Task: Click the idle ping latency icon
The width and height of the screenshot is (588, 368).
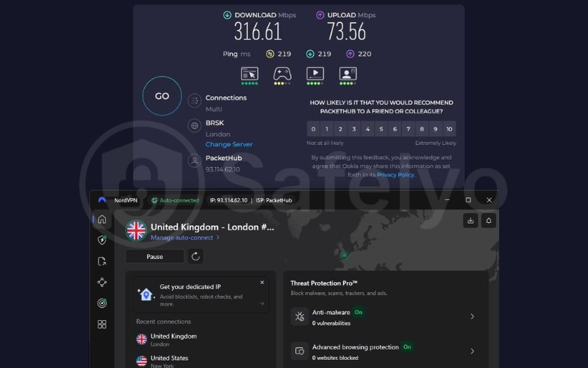Action: tap(270, 54)
